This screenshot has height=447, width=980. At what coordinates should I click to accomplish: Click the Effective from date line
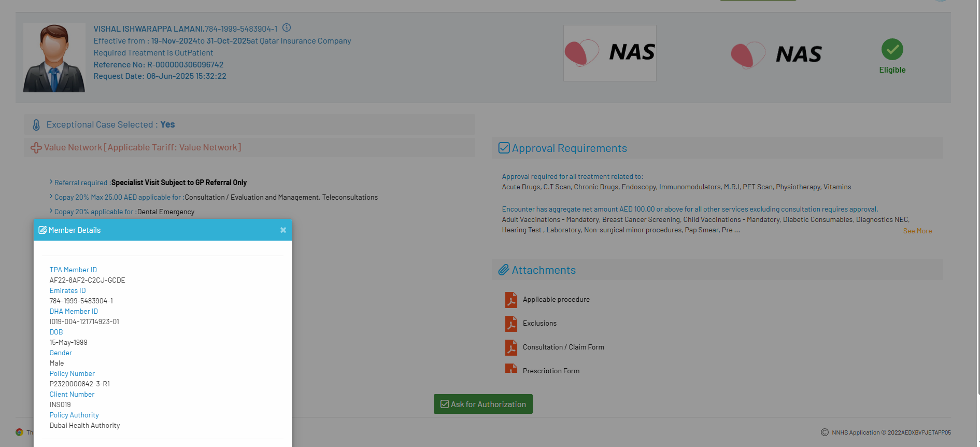(x=222, y=41)
